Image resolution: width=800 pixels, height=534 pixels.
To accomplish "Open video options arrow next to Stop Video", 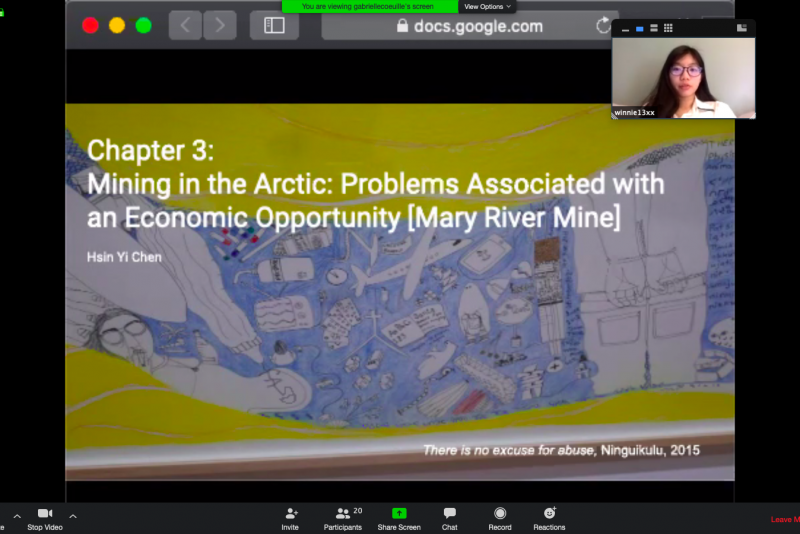I will 73,516.
